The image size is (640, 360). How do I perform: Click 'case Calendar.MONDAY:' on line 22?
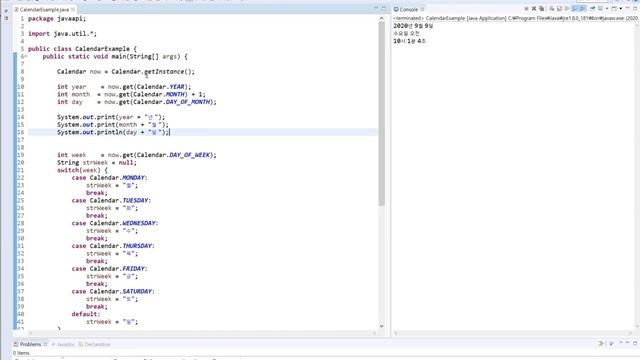click(x=109, y=178)
